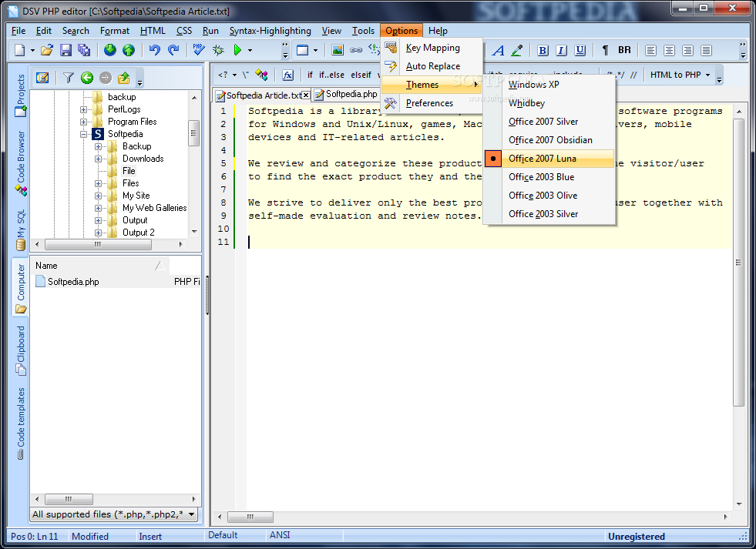This screenshot has width=756, height=549.
Task: Start debugging with the bug icon
Action: click(x=218, y=50)
